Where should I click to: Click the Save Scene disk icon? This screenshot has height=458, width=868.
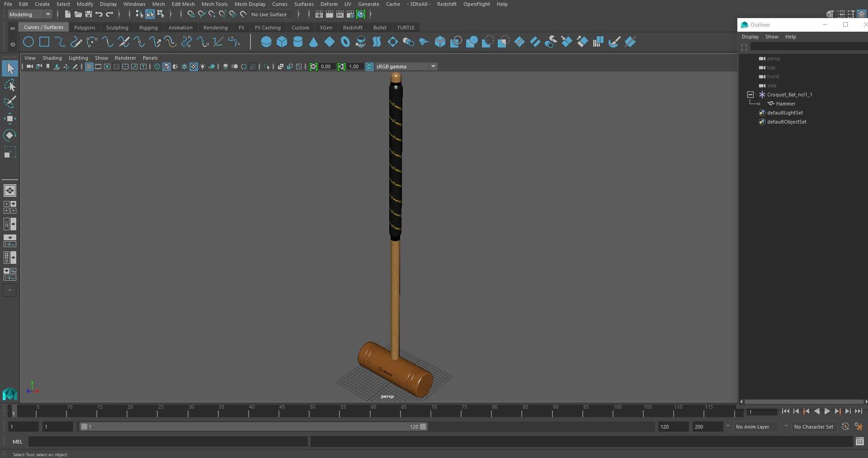(x=89, y=14)
